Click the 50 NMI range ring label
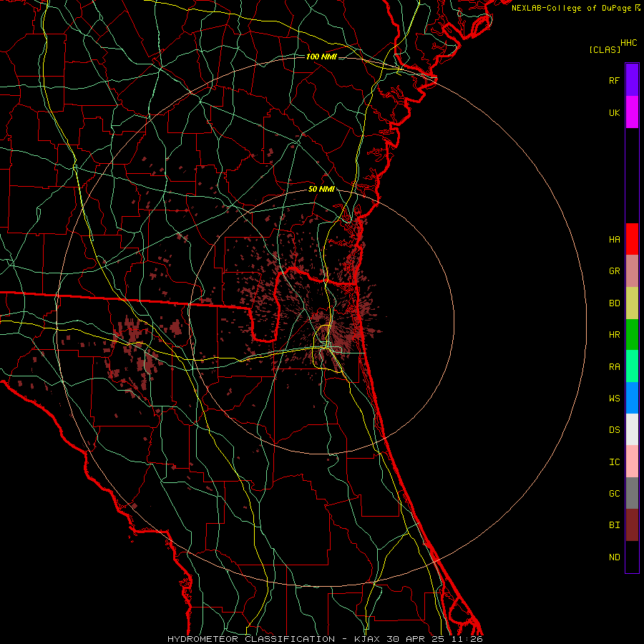The height and width of the screenshot is (644, 644). click(321, 190)
